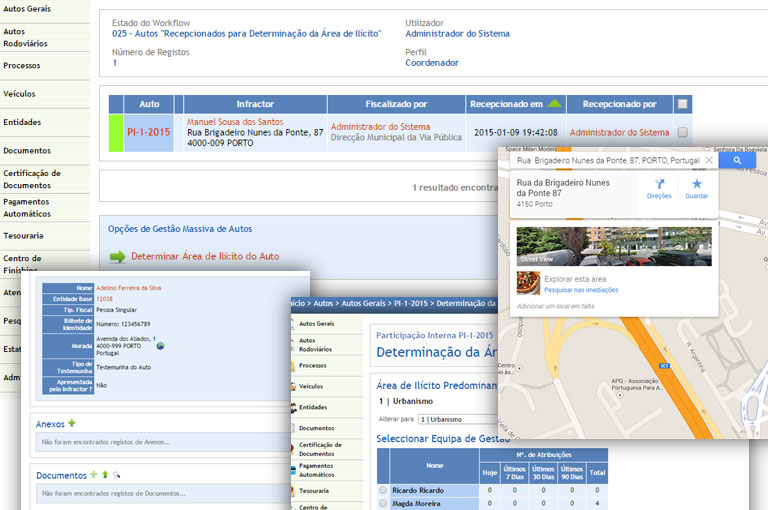Open Autos Rodoviários in the back window sidebar
The height and width of the screenshot is (510, 768).
pyautogui.click(x=25, y=37)
